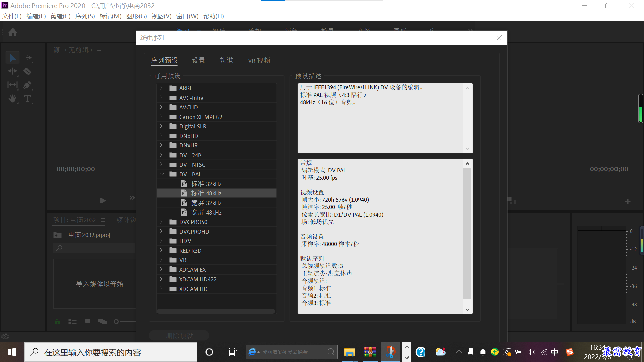Click the Cortana circle icon

209,352
